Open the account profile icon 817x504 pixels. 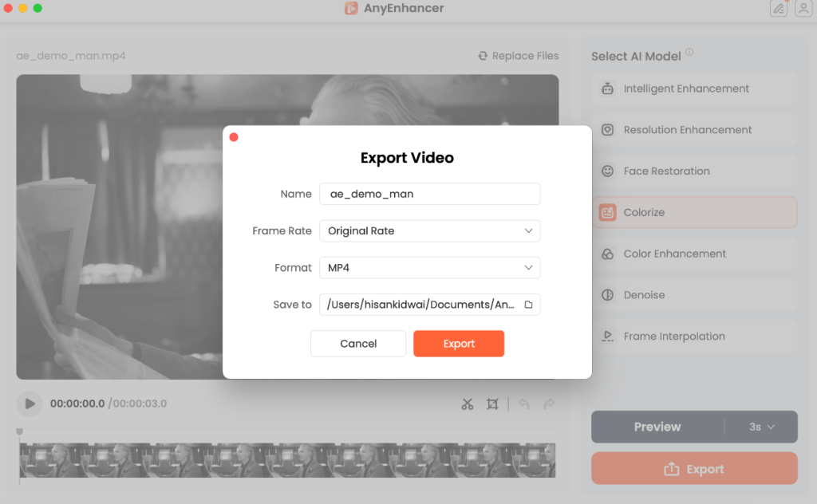[803, 9]
